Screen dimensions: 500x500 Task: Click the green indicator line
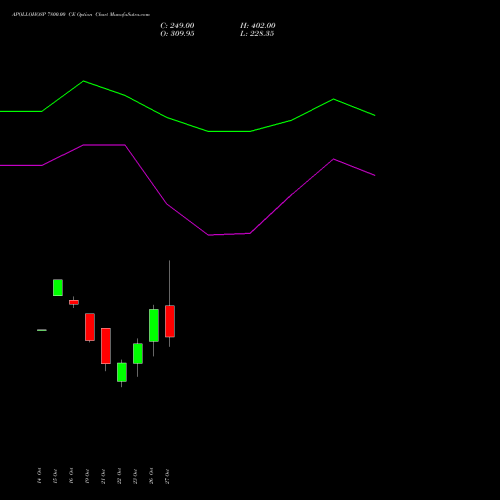[x=187, y=125]
